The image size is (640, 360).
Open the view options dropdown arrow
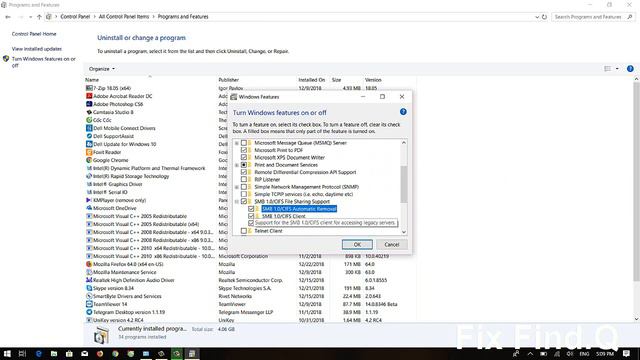pyautogui.click(x=617, y=69)
